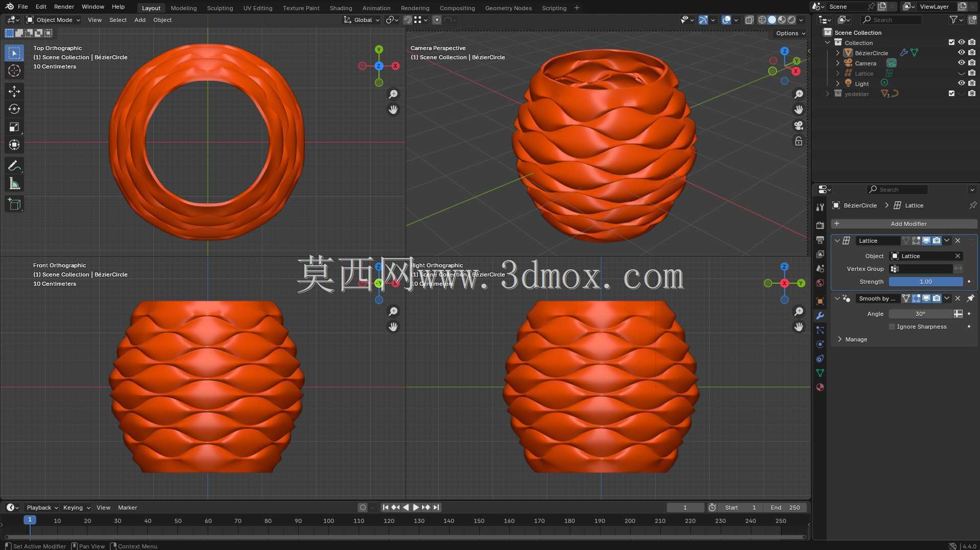Select the Annotate tool

[14, 166]
